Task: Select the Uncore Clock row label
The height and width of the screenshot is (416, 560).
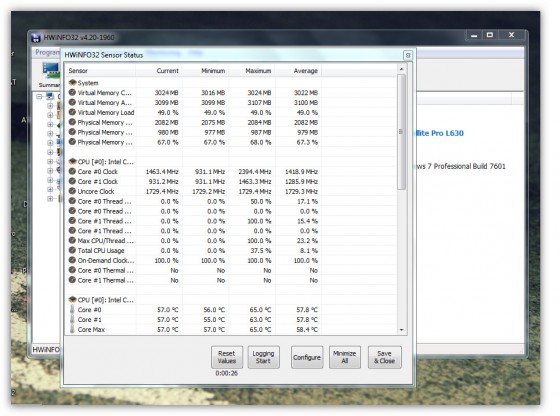Action: click(96, 191)
